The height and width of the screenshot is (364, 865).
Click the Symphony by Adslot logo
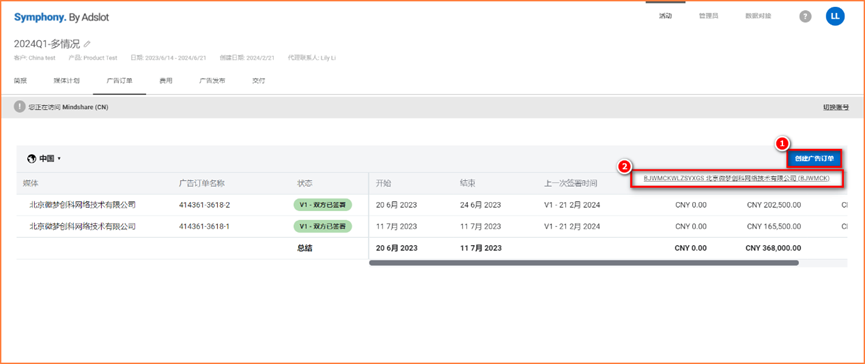point(61,17)
